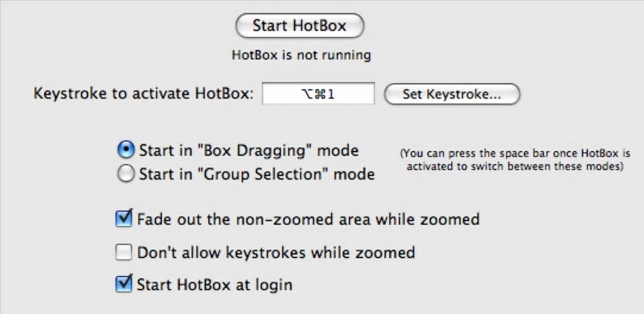This screenshot has width=644, height=314.
Task: Enable the Don't allow keystrokes checkbox
Action: coord(123,253)
